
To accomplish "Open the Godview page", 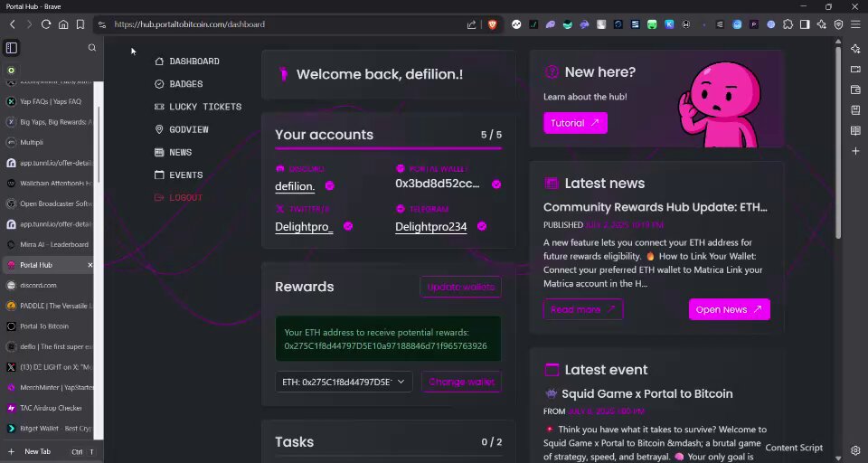I will [182, 129].
